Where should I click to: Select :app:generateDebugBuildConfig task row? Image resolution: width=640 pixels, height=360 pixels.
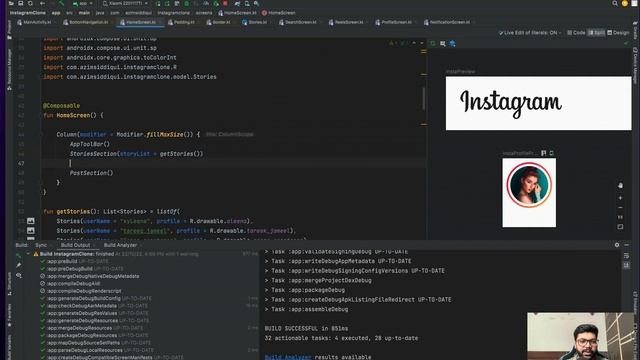tap(96, 298)
